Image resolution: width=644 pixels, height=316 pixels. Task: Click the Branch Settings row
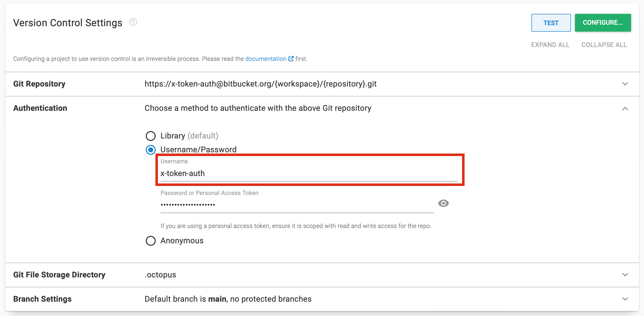(x=42, y=298)
